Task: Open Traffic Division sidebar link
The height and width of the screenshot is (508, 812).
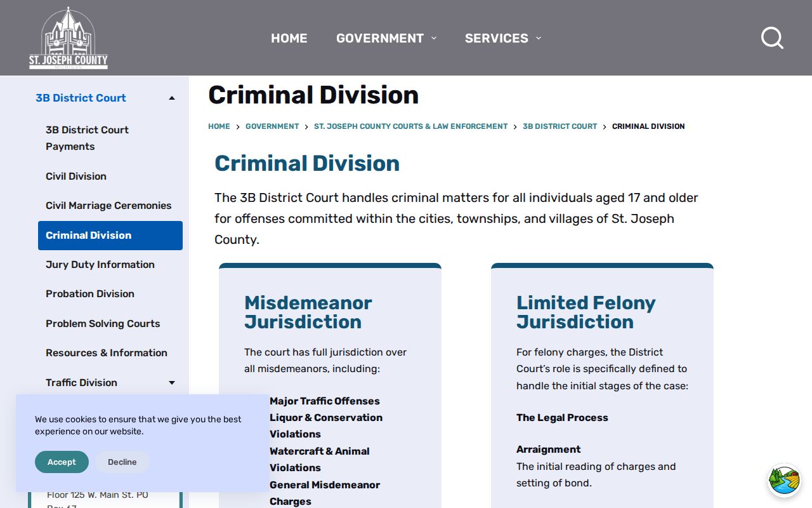Action: point(81,383)
